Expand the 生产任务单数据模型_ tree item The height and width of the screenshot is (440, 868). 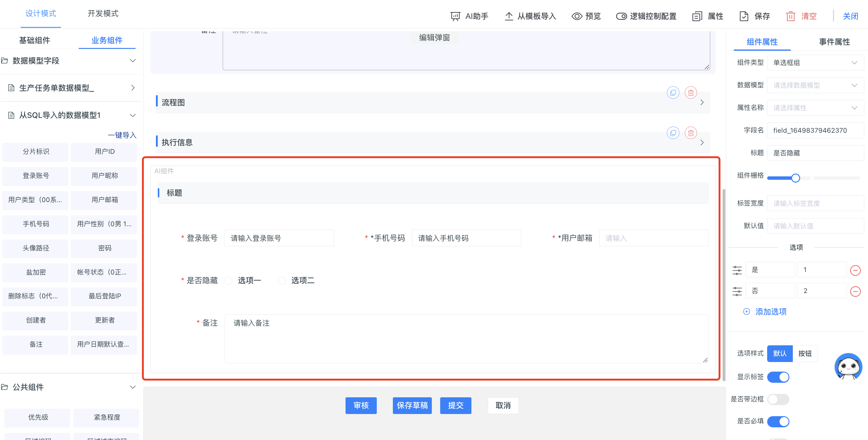71,88
